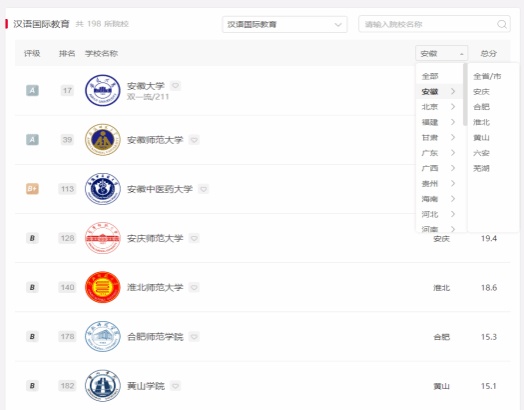Toggle favorite heart beside 黄山学院
The image size is (524, 410).
[x=175, y=386]
